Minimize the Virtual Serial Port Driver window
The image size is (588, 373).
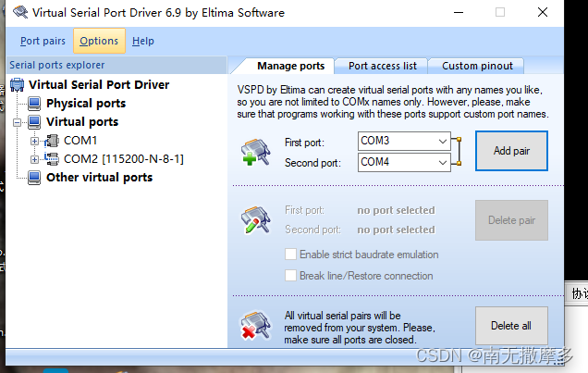(x=459, y=12)
